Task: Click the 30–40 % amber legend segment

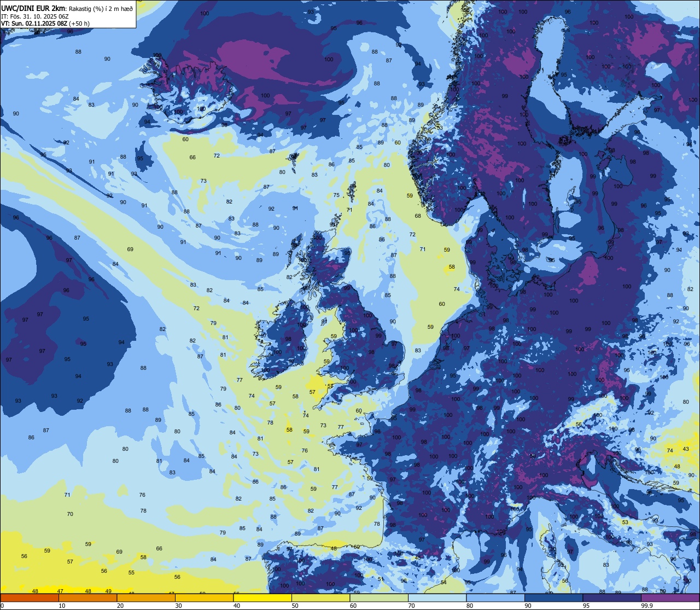Action: 204,598
